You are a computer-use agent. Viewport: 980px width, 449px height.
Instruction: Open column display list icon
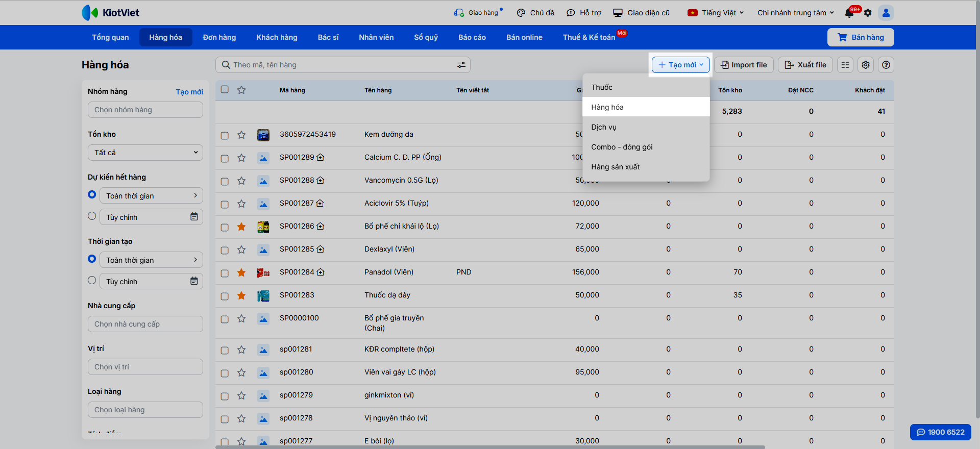(845, 65)
